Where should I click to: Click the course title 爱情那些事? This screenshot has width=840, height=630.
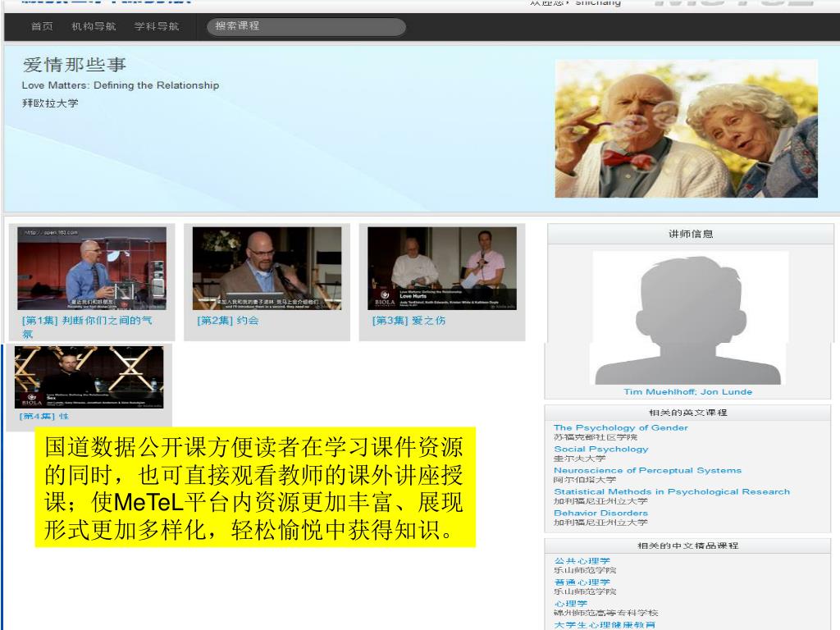click(75, 65)
